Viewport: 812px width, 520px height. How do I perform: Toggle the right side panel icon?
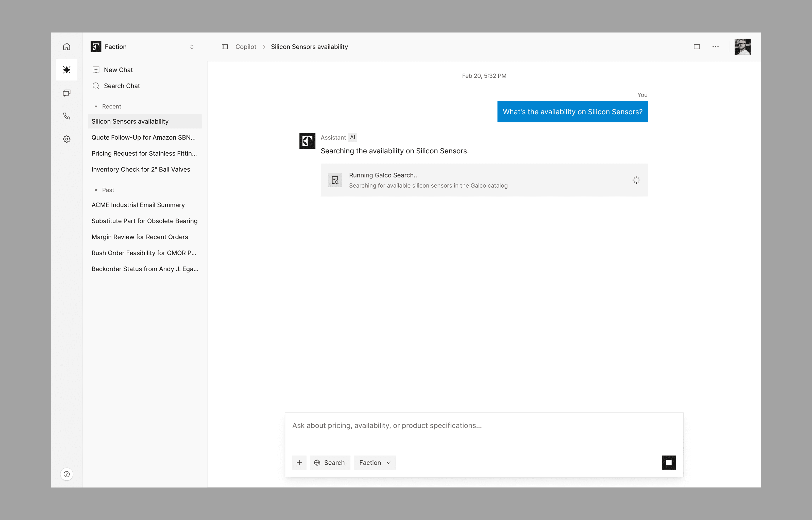click(697, 47)
